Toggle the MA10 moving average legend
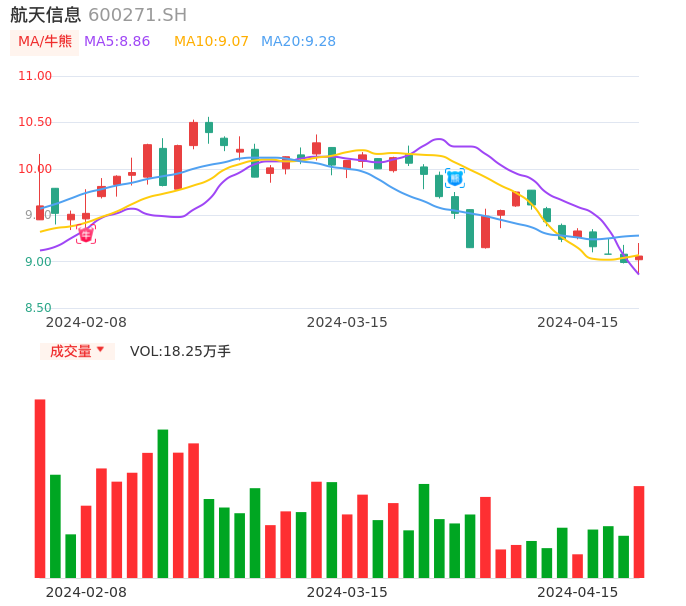Viewport: 686px width, 606px height. [x=211, y=42]
